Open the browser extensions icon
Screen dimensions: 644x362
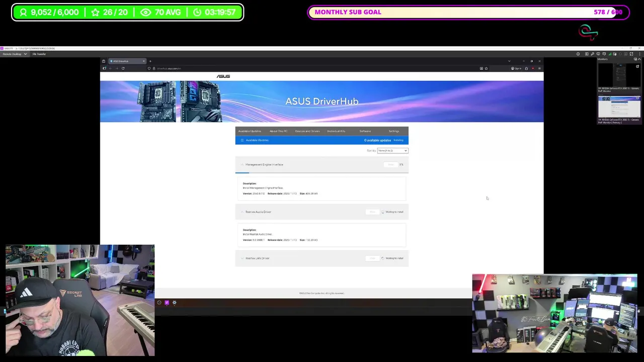point(526,68)
